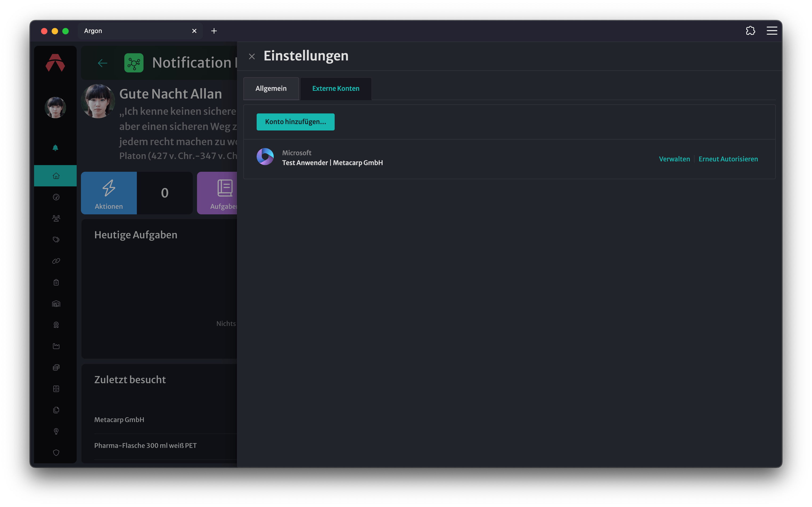Image resolution: width=812 pixels, height=507 pixels.
Task: Click the Test Anwender | Metacarp GmbH text
Action: point(332,163)
